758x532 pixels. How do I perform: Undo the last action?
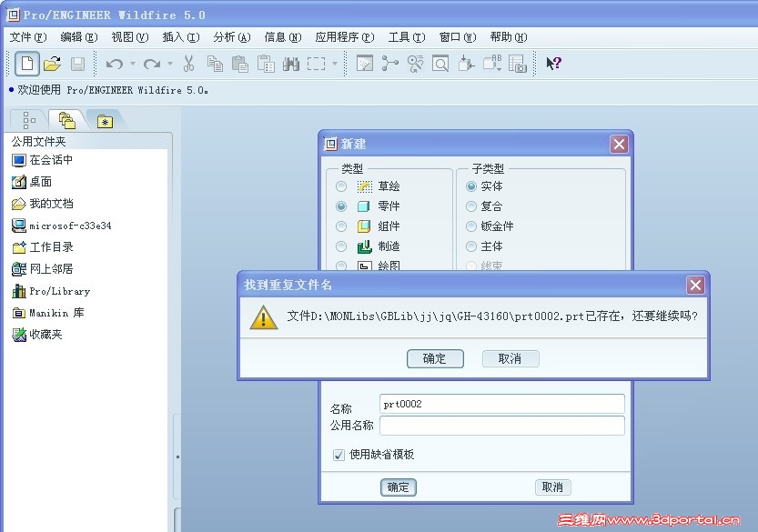(x=115, y=64)
